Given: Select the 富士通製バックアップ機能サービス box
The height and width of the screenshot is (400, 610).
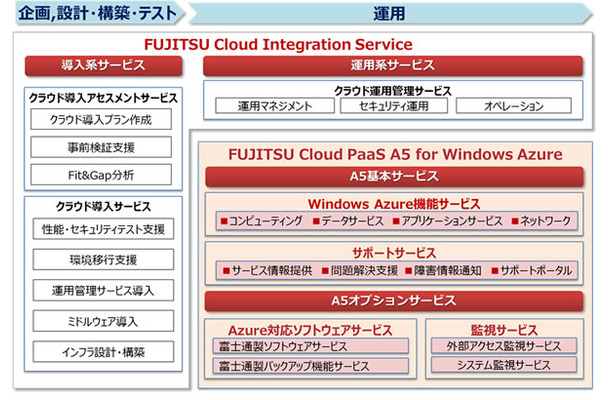Looking at the screenshot, I should 310,366.
